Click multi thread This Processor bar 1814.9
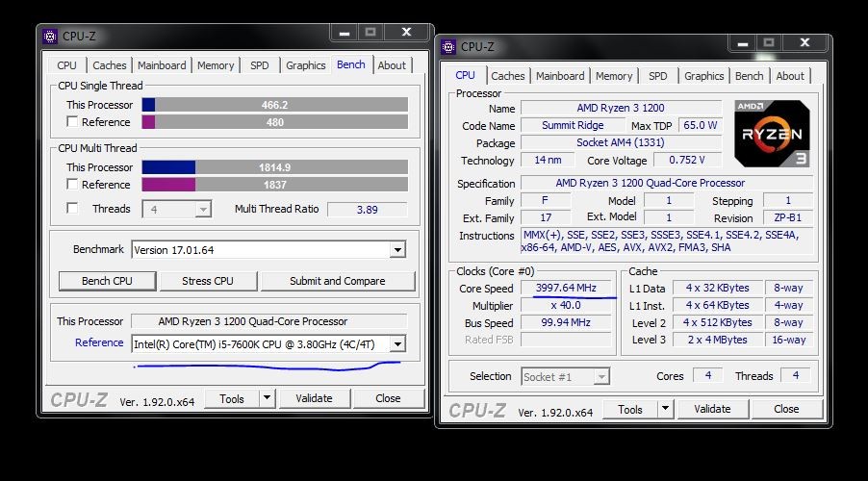 tap(274, 167)
